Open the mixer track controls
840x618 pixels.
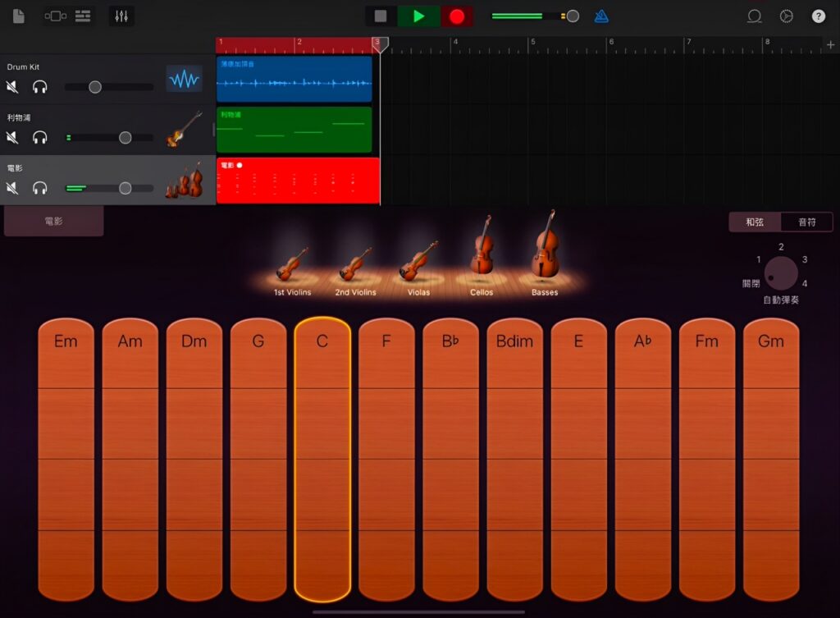pyautogui.click(x=121, y=16)
